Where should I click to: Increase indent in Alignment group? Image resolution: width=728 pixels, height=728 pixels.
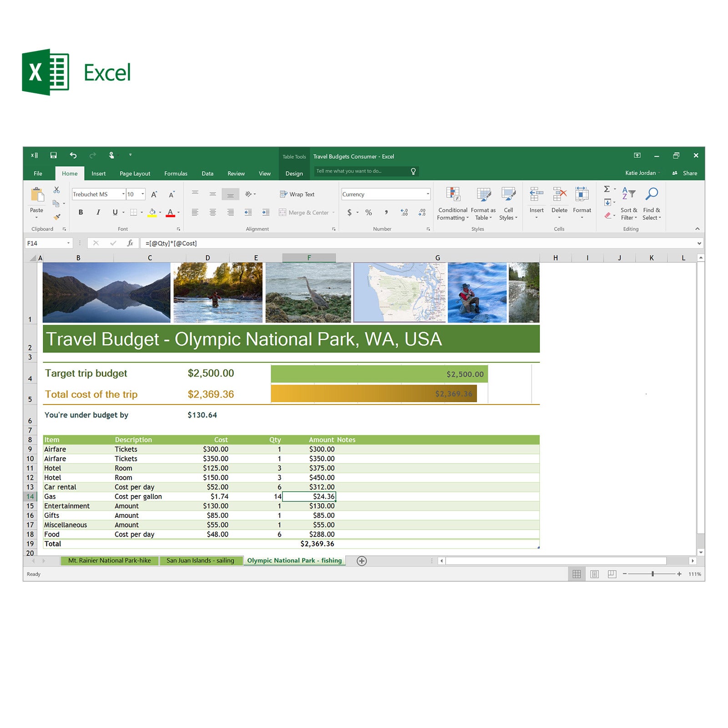[x=266, y=212]
